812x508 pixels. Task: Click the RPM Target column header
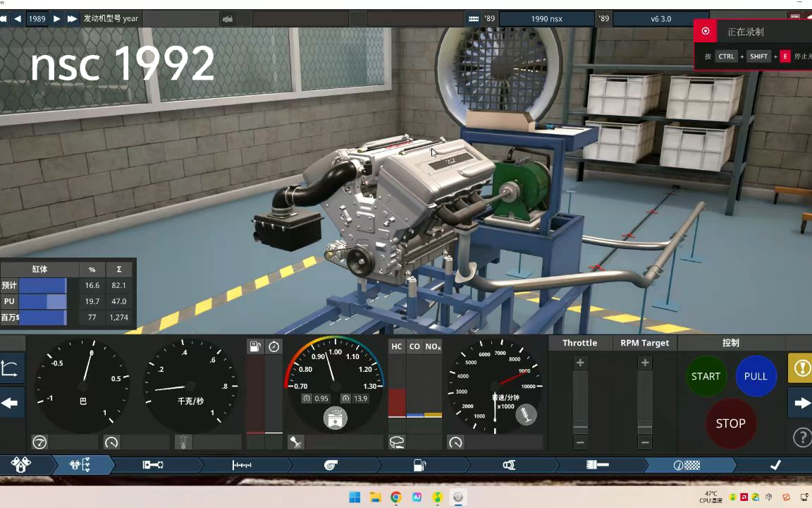[x=645, y=343]
